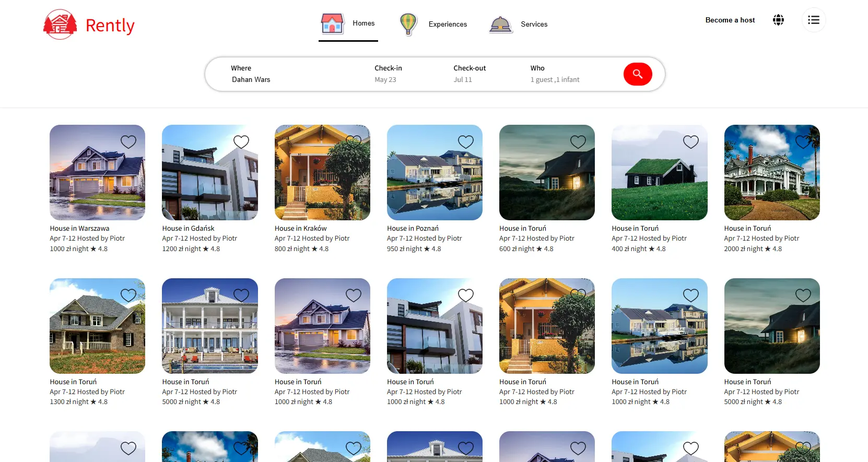The width and height of the screenshot is (868, 462).
Task: Favorite the 5000 zł white balcony mansion
Action: click(241, 295)
